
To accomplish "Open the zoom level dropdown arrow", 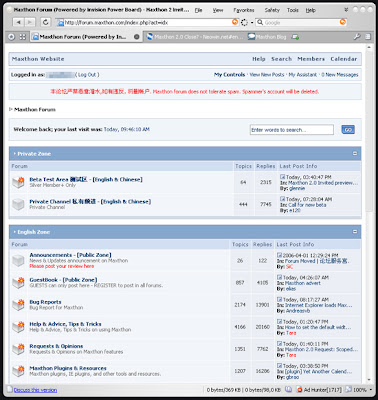I will tap(371, 390).
